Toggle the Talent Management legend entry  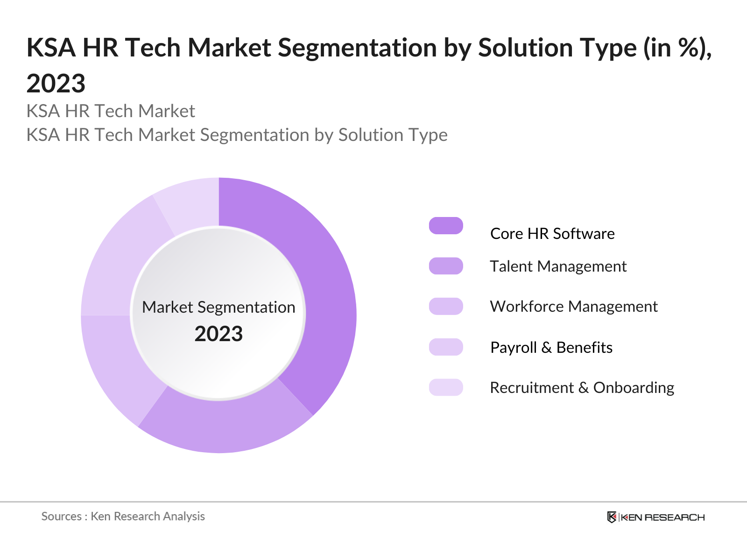[x=558, y=266]
